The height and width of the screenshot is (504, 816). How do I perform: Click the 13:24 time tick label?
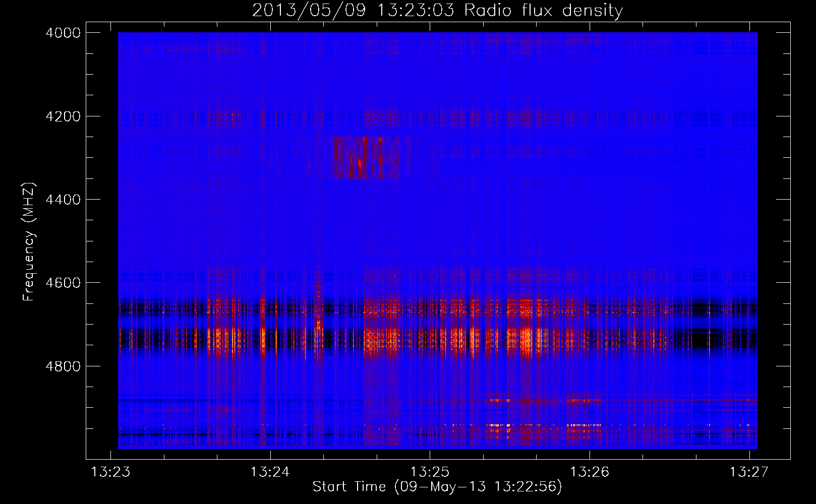tap(270, 472)
